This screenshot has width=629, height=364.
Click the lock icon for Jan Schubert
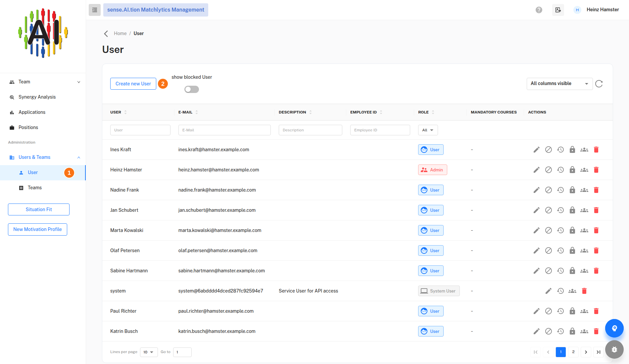coord(572,210)
